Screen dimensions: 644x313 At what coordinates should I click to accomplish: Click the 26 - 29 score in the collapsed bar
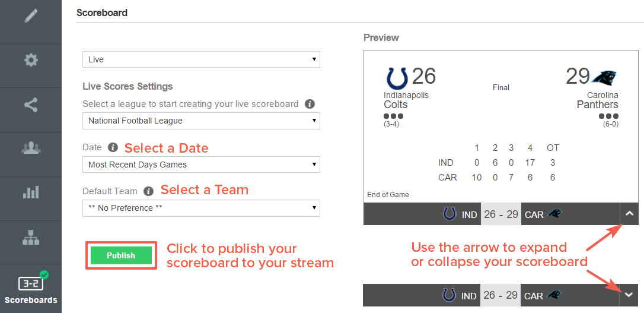[x=500, y=295]
